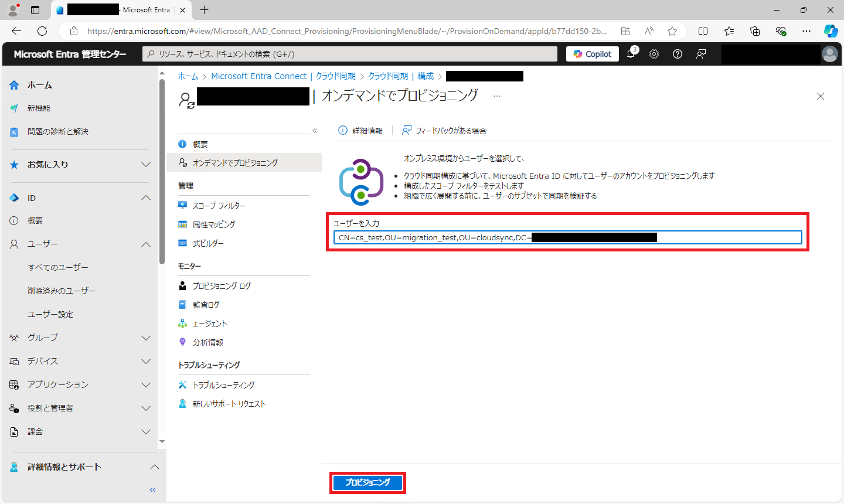Click クラウド同期 | 構成 breadcrumb

point(401,76)
